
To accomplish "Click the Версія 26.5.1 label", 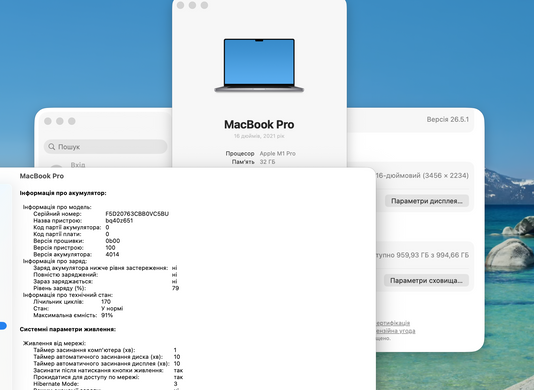I will 447,119.
